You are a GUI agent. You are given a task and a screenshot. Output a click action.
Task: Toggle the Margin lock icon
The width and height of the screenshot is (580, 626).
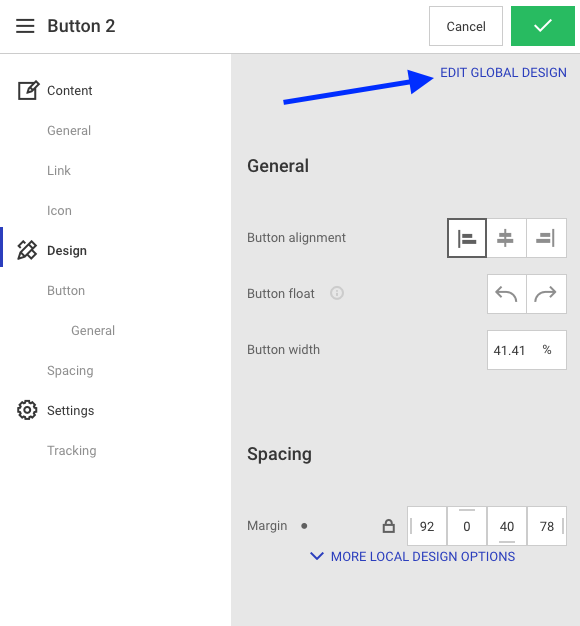[x=389, y=526]
